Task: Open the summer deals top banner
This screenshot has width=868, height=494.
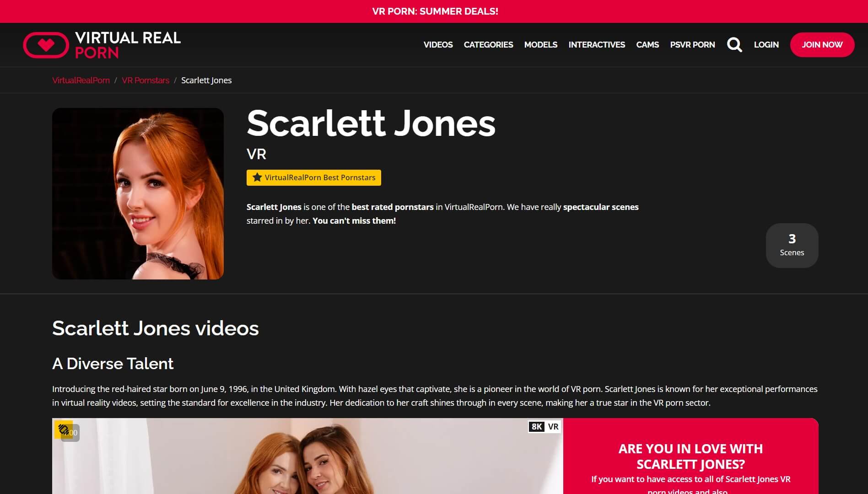Action: coord(434,11)
